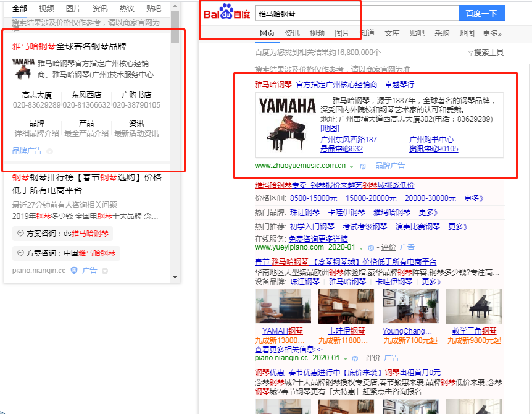
Task: Open the [地图] map link
Action: (330, 128)
